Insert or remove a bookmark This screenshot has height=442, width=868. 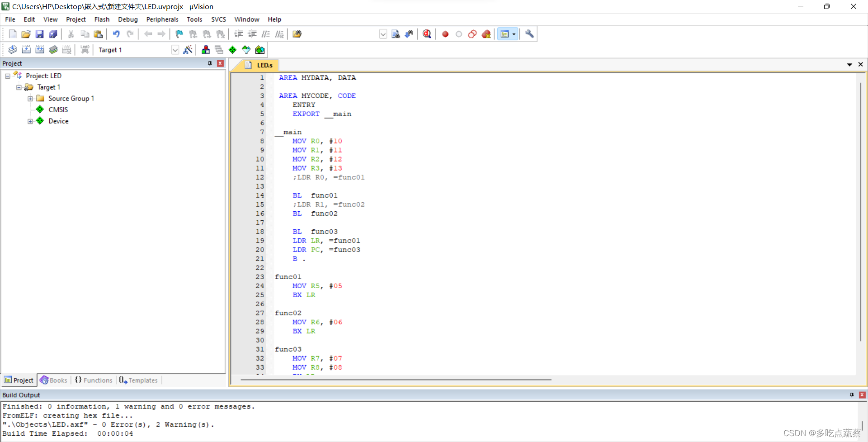tap(179, 34)
